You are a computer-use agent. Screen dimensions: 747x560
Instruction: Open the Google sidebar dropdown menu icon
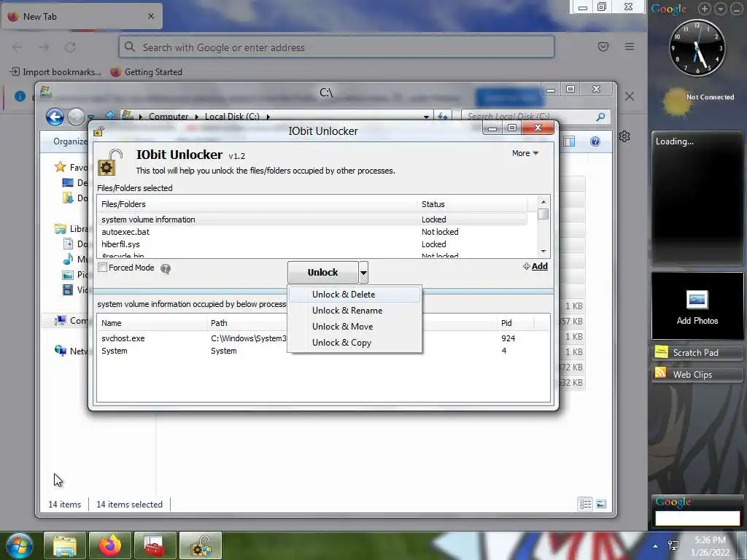point(721,9)
